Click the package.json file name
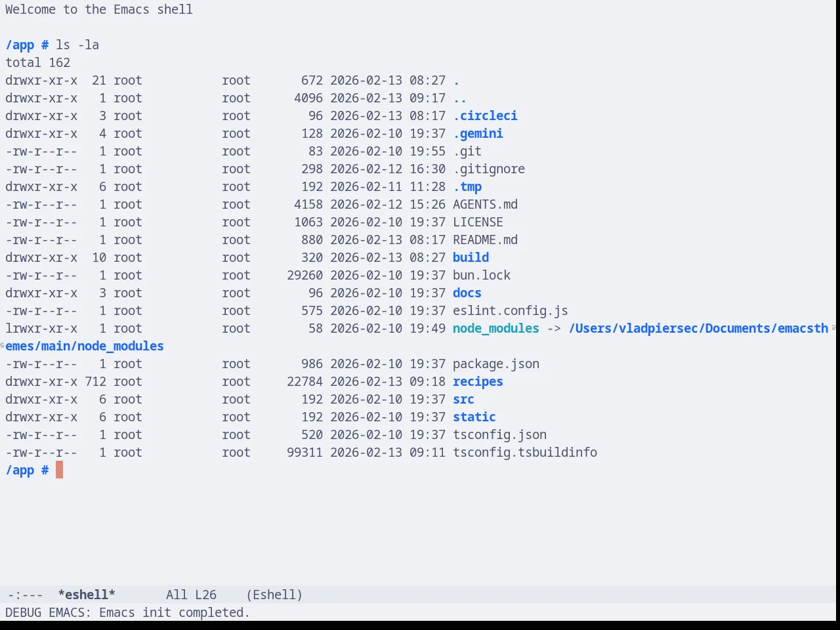 pyautogui.click(x=496, y=364)
